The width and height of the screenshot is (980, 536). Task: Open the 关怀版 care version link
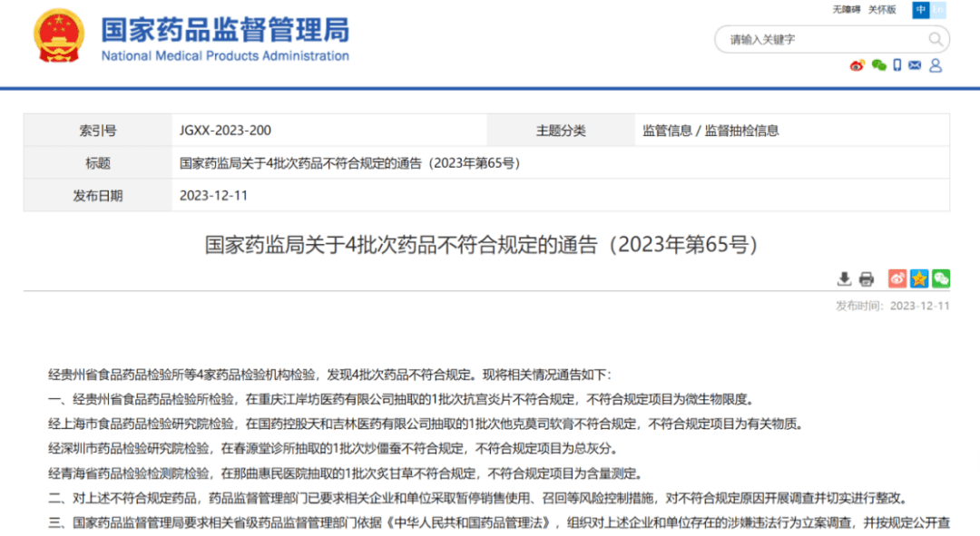tap(882, 9)
